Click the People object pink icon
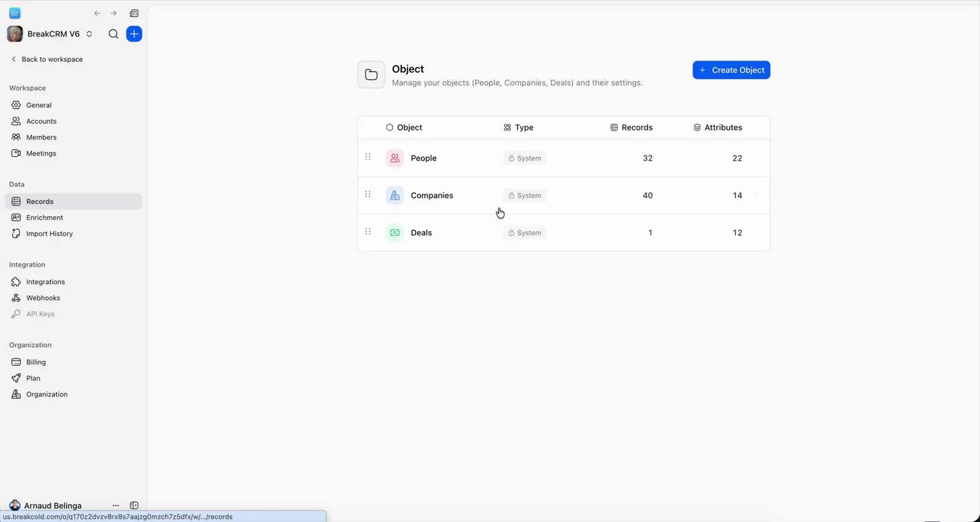The width and height of the screenshot is (980, 522). tap(395, 158)
